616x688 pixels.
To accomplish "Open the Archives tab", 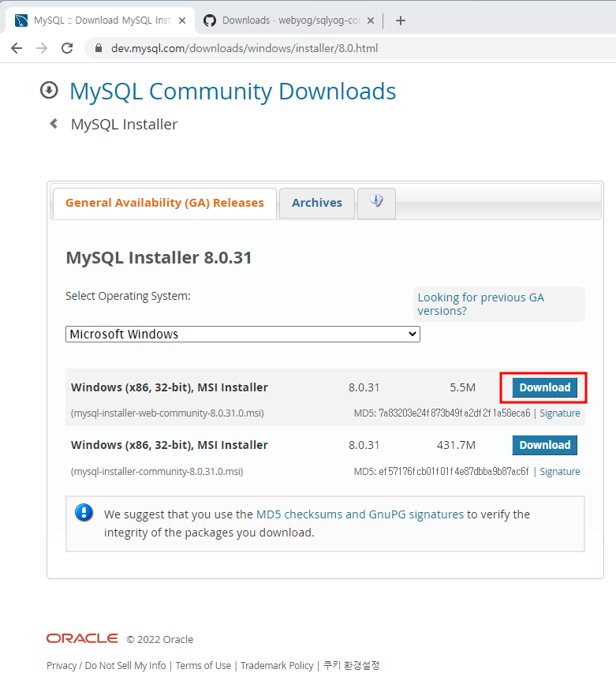I will pyautogui.click(x=317, y=203).
